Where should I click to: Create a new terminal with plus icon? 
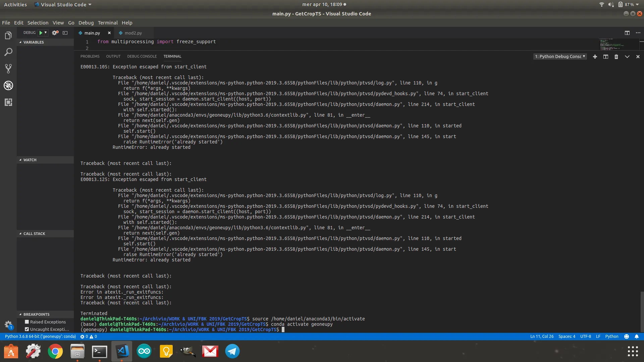(x=595, y=57)
